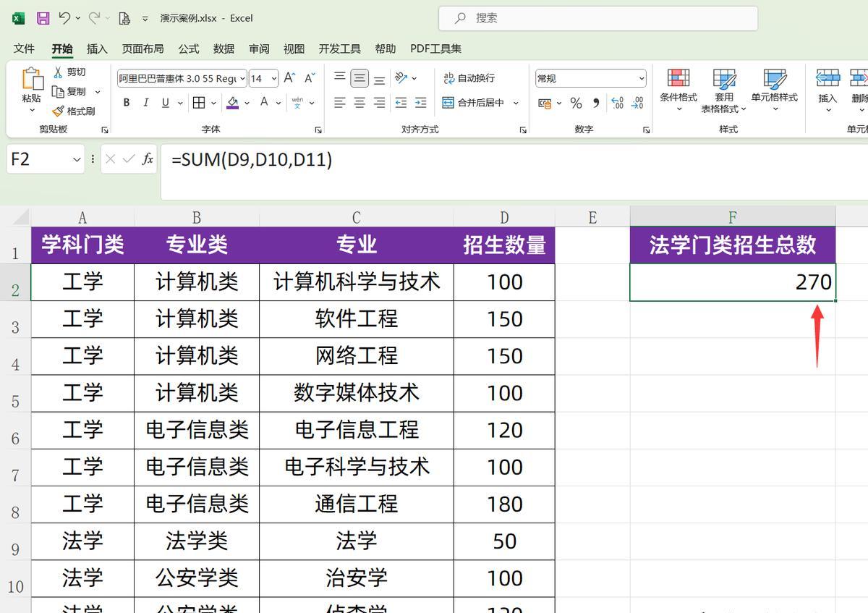868x613 pixels.
Task: Toggle middle vertical alignment
Action: tap(359, 78)
